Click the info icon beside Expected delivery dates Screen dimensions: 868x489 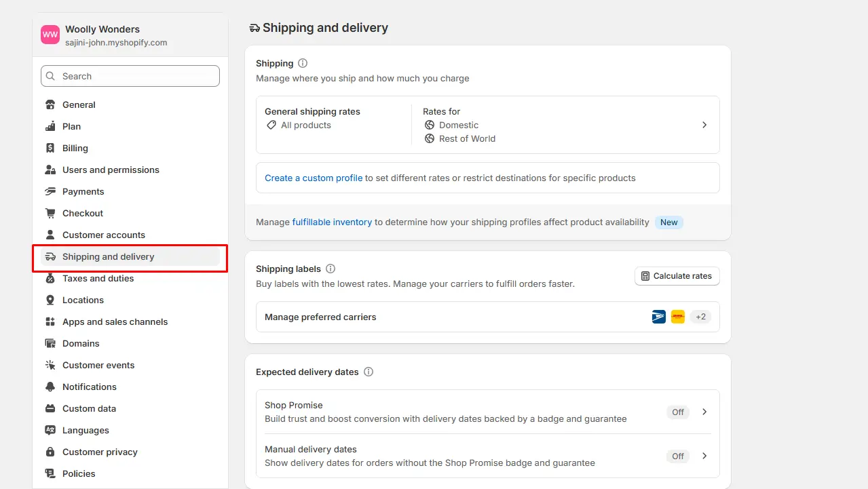coord(369,372)
